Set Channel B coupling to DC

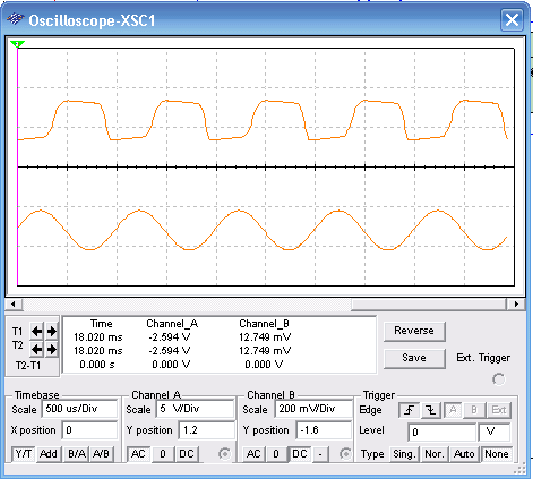pos(300,454)
